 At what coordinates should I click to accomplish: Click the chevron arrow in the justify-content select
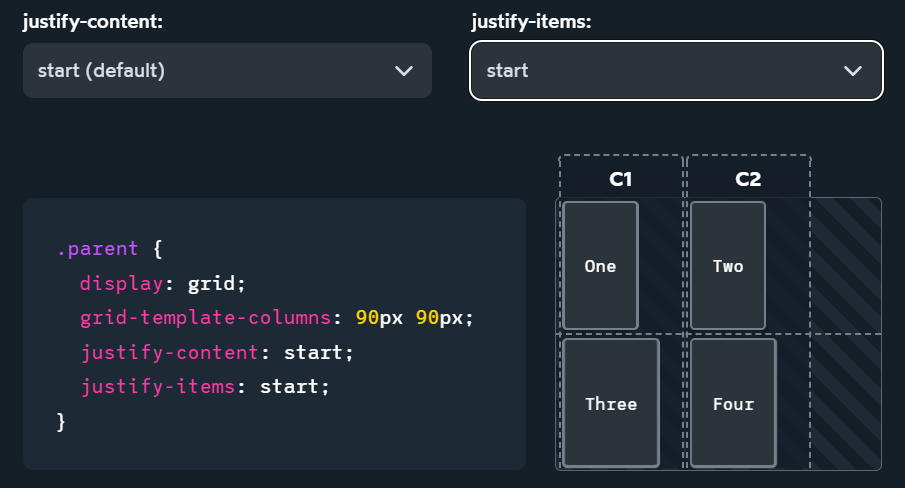404,71
